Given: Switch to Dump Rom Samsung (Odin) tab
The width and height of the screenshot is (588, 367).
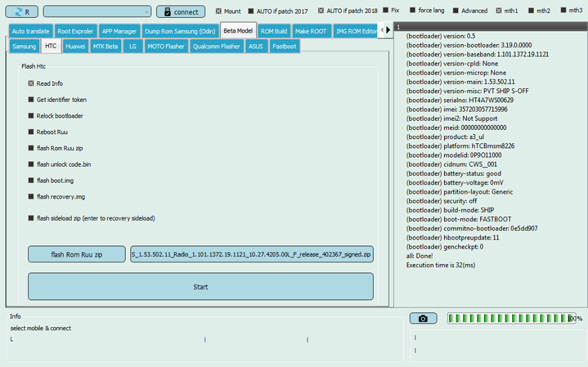Looking at the screenshot, I should 180,31.
